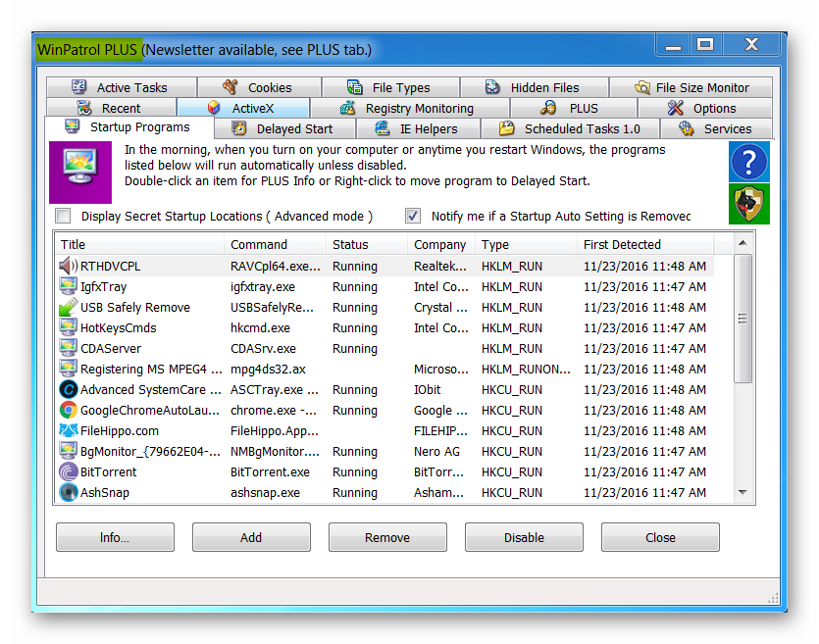Sort list by Title column header
Image resolution: width=819 pixels, height=644 pixels.
click(x=139, y=244)
